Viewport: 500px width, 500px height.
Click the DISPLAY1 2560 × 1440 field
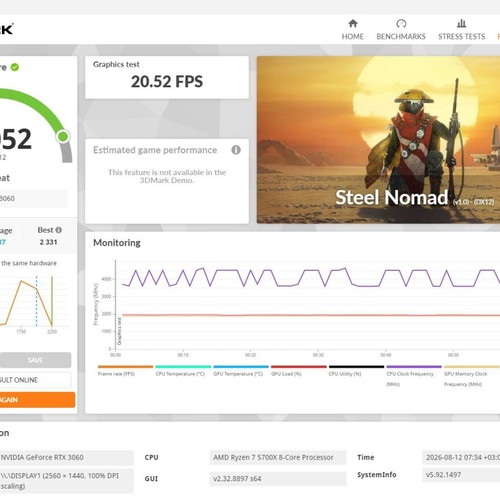tap(67, 481)
